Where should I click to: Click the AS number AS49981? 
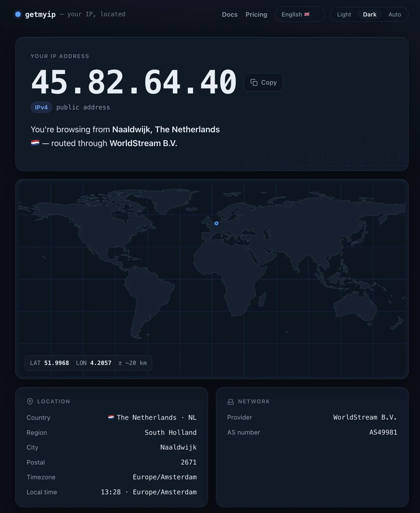click(383, 432)
